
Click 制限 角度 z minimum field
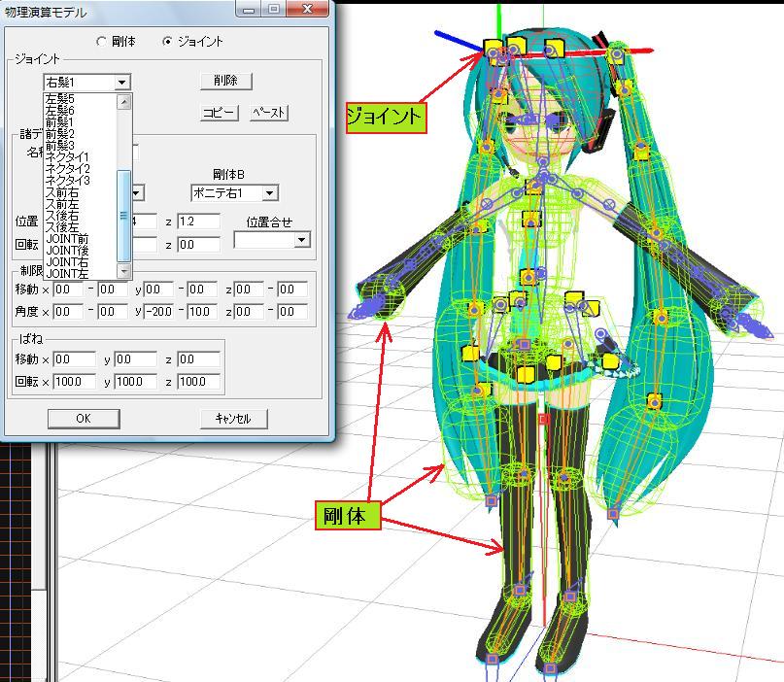tap(249, 312)
